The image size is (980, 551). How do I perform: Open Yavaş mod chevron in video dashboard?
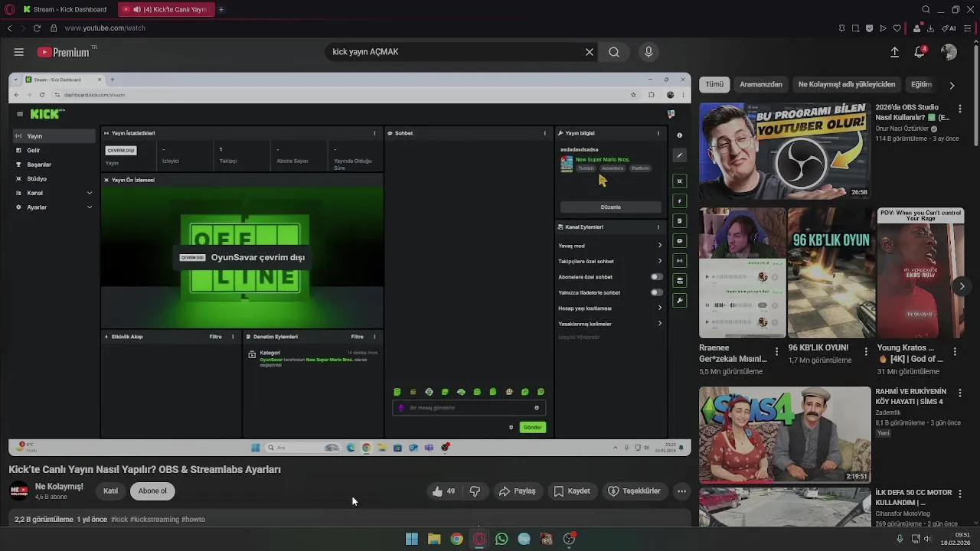click(x=660, y=246)
